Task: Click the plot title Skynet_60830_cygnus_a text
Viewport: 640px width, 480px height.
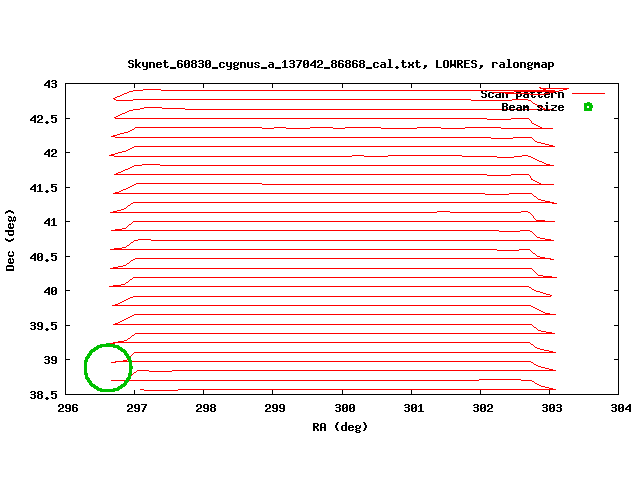Action: tap(340, 64)
